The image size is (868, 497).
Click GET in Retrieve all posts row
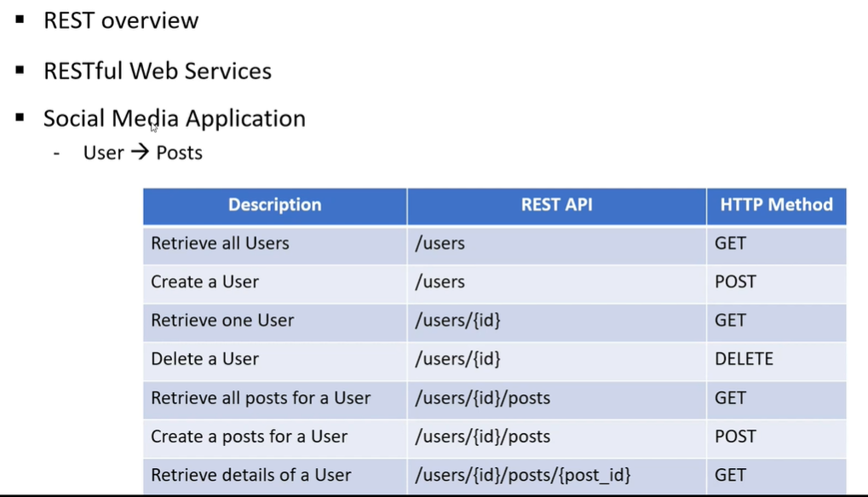pyautogui.click(x=730, y=398)
